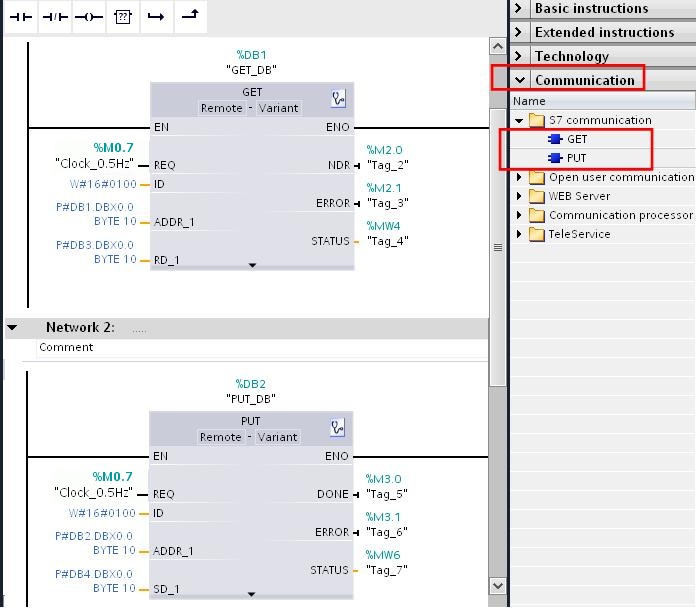The height and width of the screenshot is (608, 696).
Task: Collapse the Communication section
Action: tap(520, 80)
